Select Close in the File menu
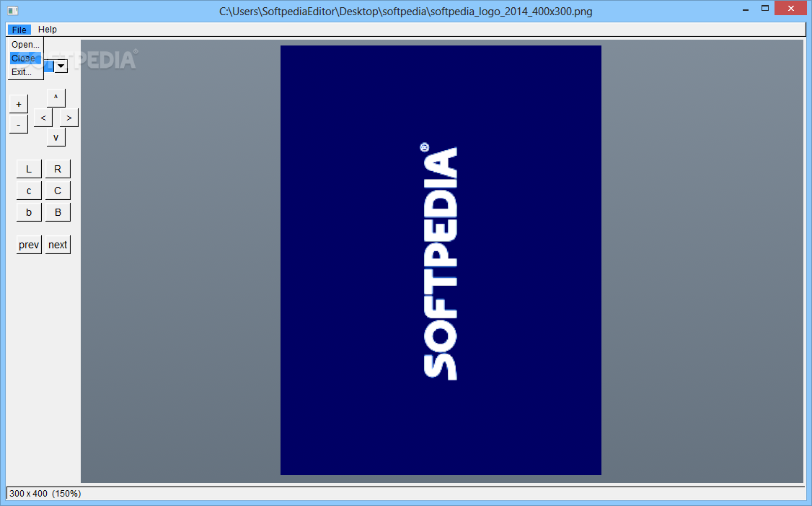This screenshot has width=812, height=506. (x=25, y=58)
